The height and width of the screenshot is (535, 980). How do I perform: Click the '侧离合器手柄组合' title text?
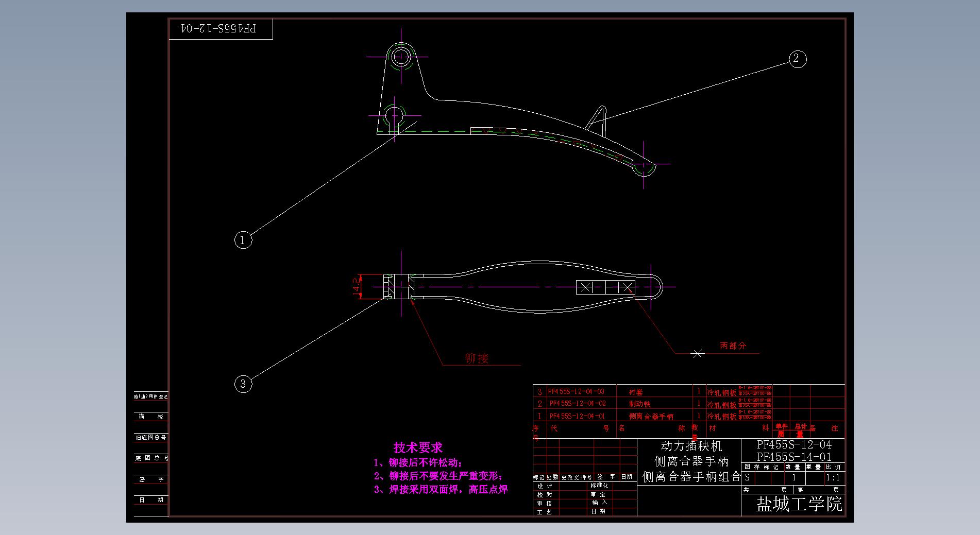pyautogui.click(x=692, y=477)
